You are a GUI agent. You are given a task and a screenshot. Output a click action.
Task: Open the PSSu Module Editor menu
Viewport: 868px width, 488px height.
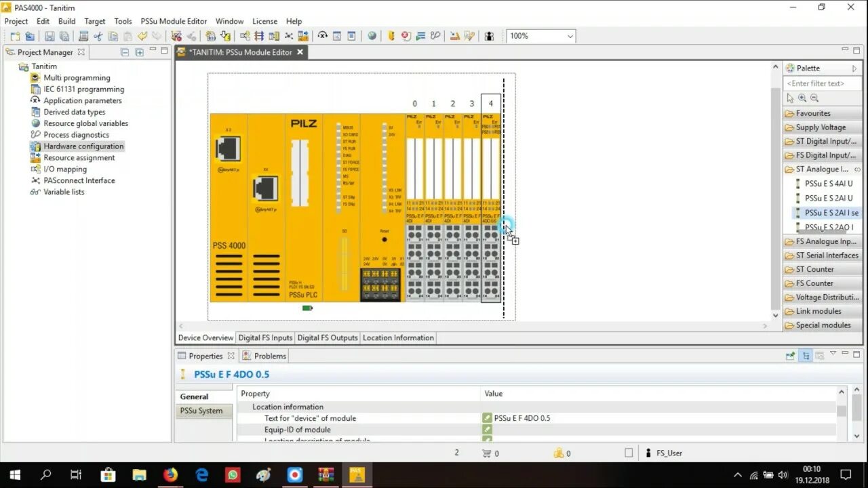click(x=174, y=21)
